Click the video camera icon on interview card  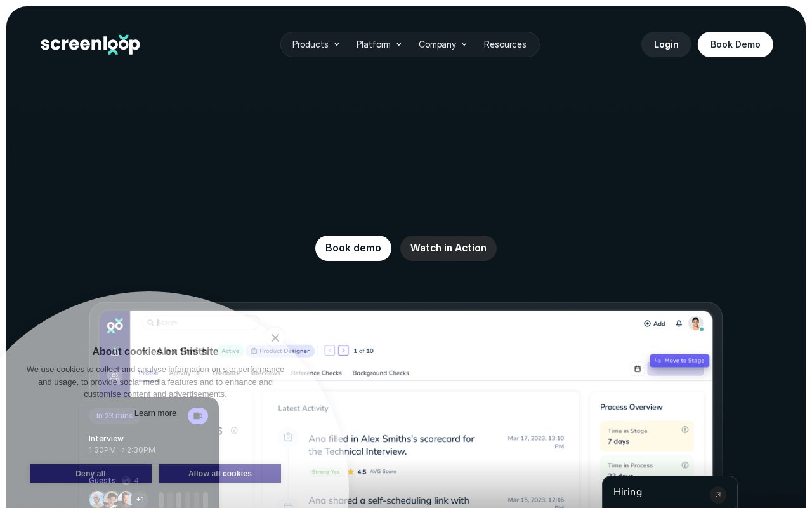198,416
